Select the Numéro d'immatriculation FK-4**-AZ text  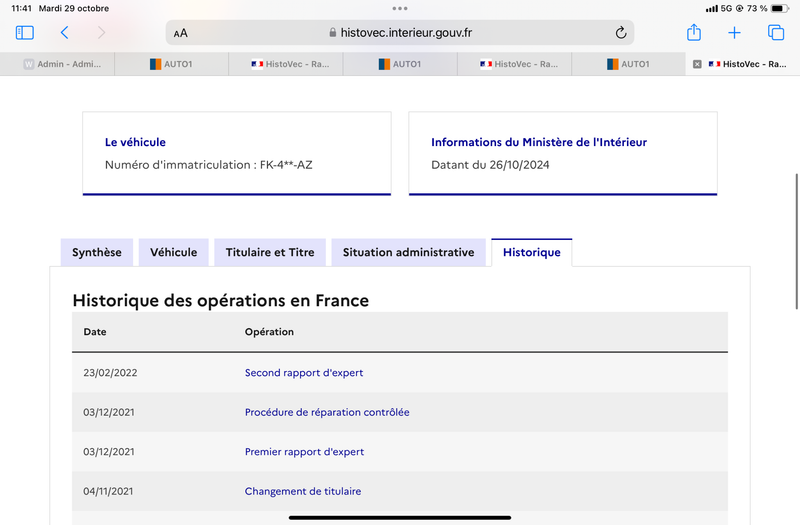click(209, 165)
